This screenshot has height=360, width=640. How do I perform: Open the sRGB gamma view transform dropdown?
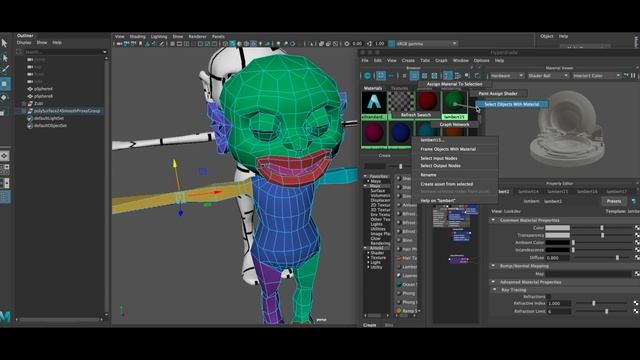pos(427,44)
